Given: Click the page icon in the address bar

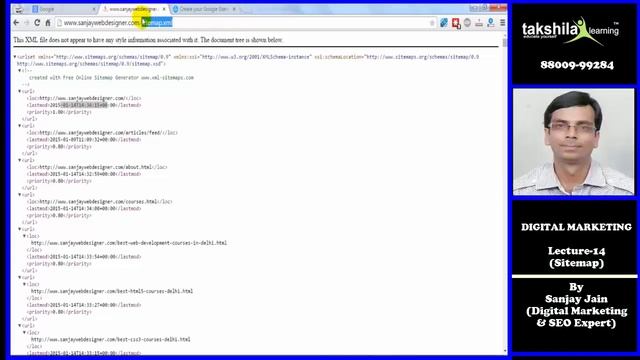Looking at the screenshot, I should [60, 23].
